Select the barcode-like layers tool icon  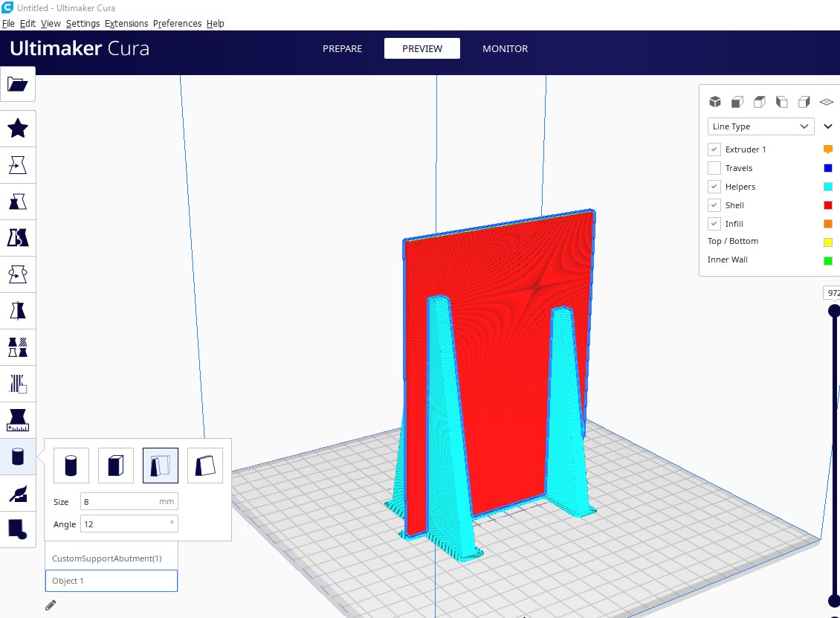18,384
